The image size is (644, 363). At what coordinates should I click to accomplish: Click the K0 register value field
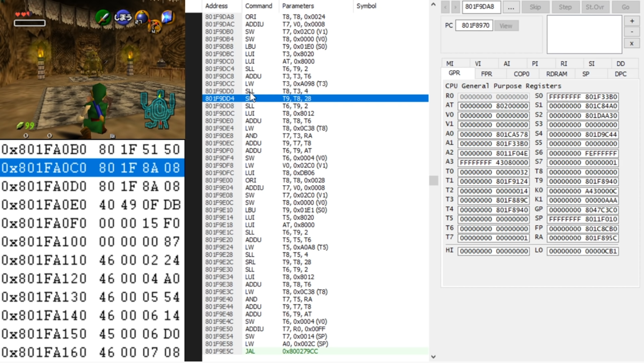pos(583,191)
